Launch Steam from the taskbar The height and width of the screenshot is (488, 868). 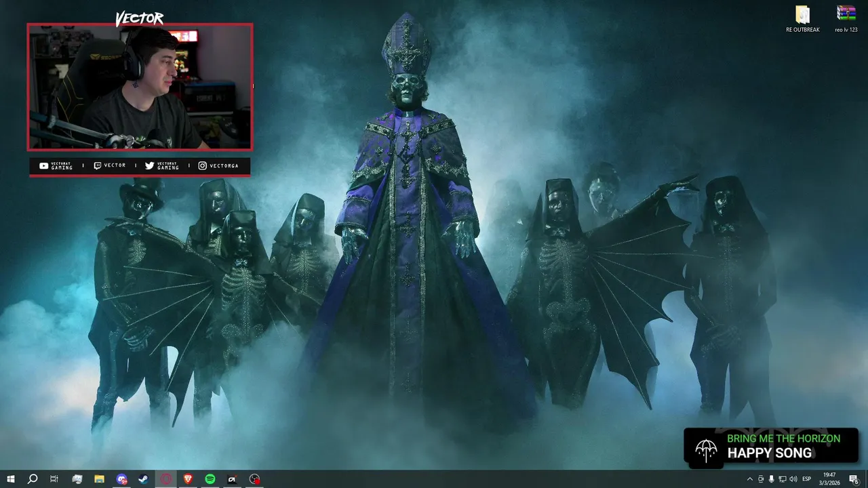tap(144, 479)
